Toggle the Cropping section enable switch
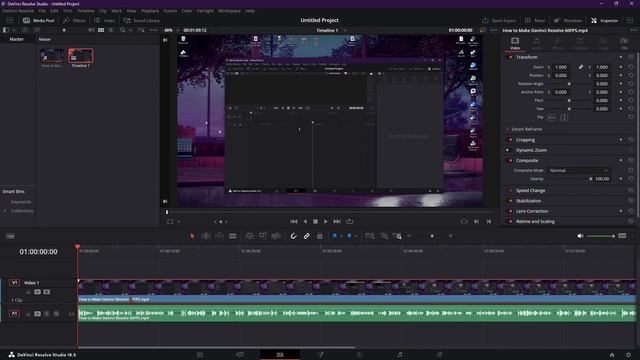This screenshot has width=640, height=360. click(510, 140)
